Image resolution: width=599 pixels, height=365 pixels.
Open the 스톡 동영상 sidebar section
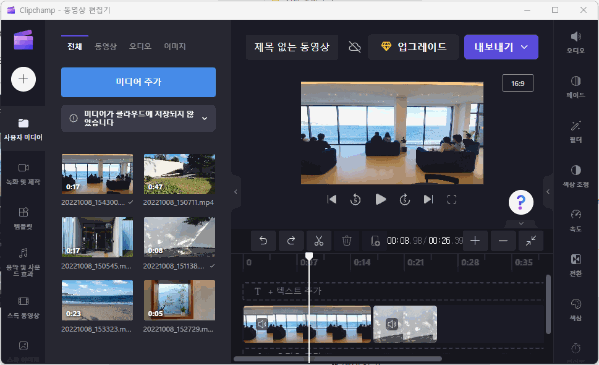coord(23,308)
